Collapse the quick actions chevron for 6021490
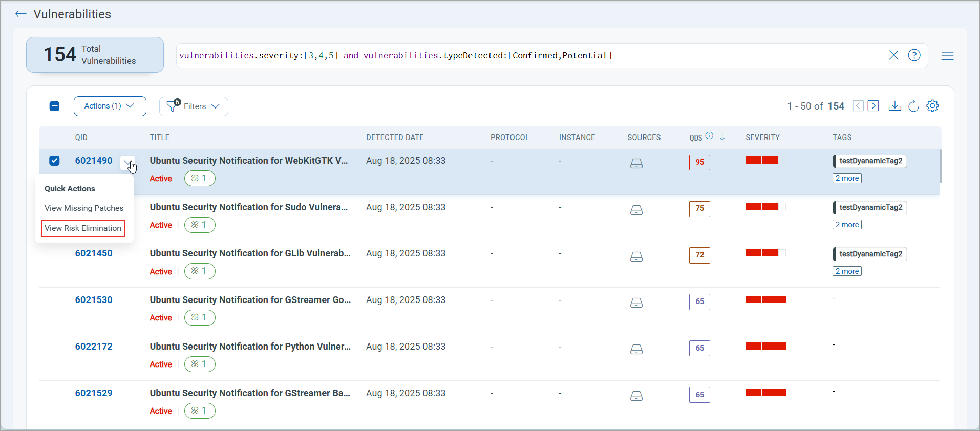The width and height of the screenshot is (980, 431). click(x=127, y=162)
